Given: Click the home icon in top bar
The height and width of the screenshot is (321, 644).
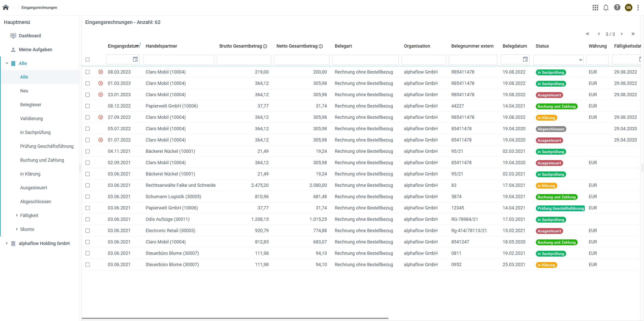Looking at the screenshot, I should pos(6,8).
